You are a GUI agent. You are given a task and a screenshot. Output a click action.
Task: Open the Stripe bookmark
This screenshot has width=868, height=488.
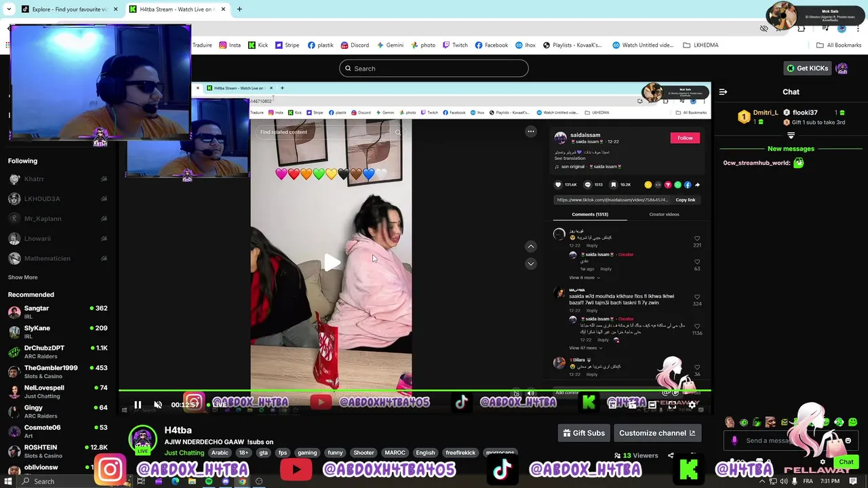click(x=287, y=45)
